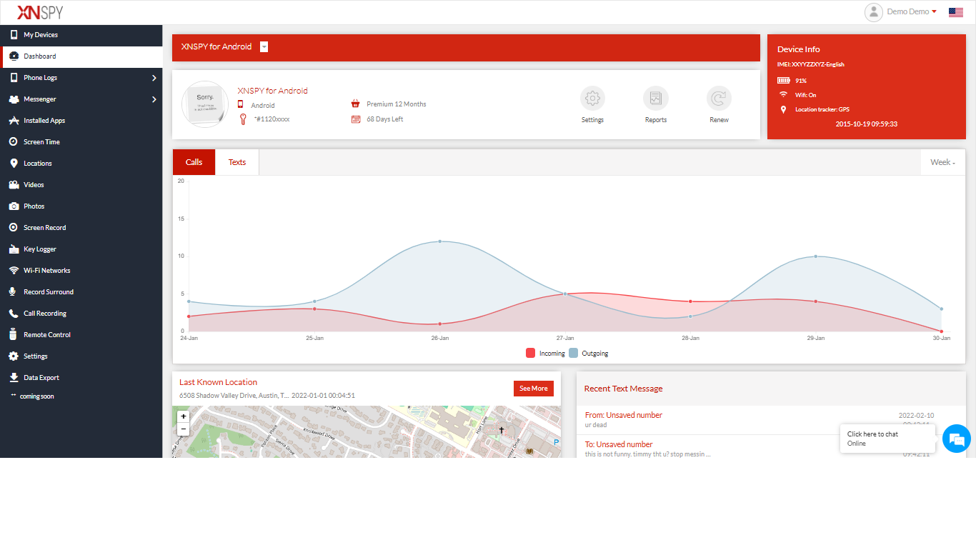
Task: Click the Wifi: On status
Action: 805,95
